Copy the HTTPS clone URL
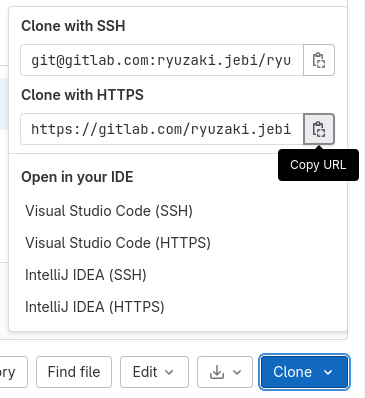The image size is (365, 398). (x=319, y=129)
